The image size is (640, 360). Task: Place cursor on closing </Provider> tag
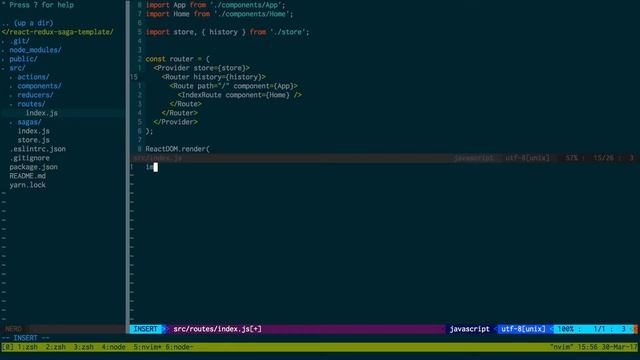tap(176, 122)
